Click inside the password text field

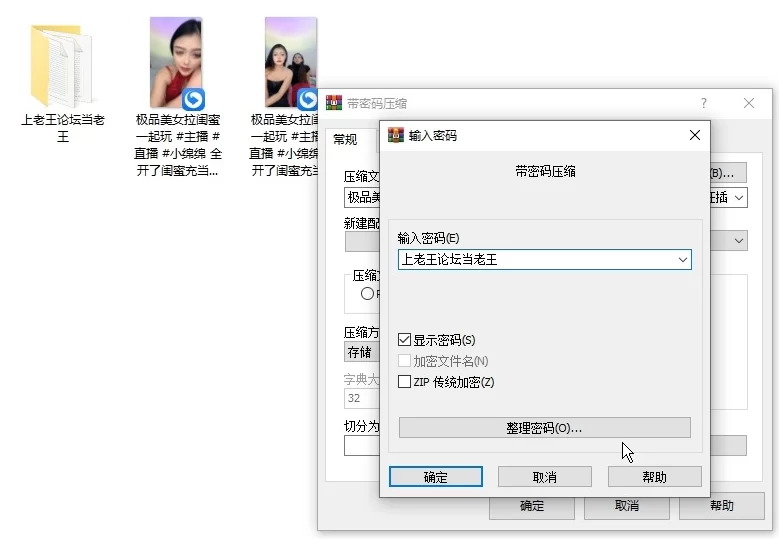[x=535, y=260]
